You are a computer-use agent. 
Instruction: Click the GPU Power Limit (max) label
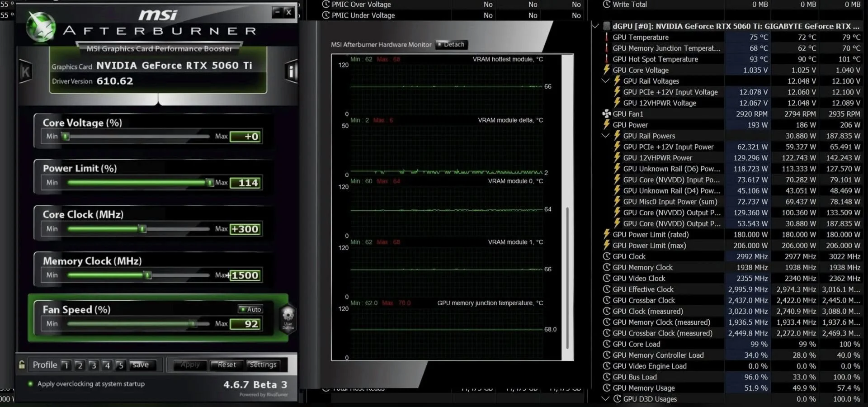click(x=649, y=246)
